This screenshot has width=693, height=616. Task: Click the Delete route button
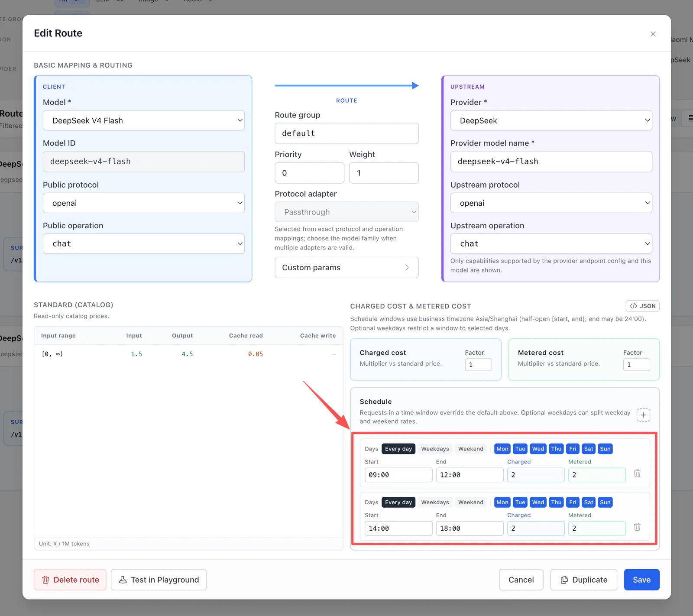tap(70, 580)
